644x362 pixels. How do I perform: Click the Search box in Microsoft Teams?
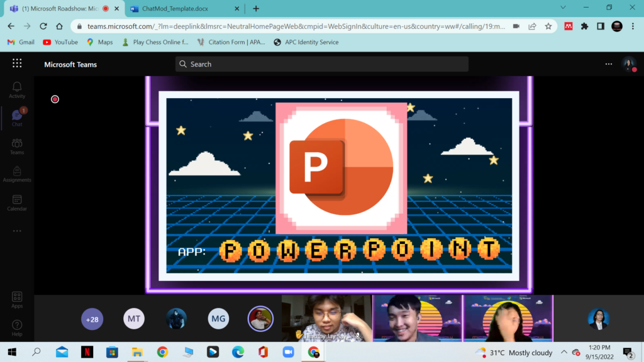point(321,64)
